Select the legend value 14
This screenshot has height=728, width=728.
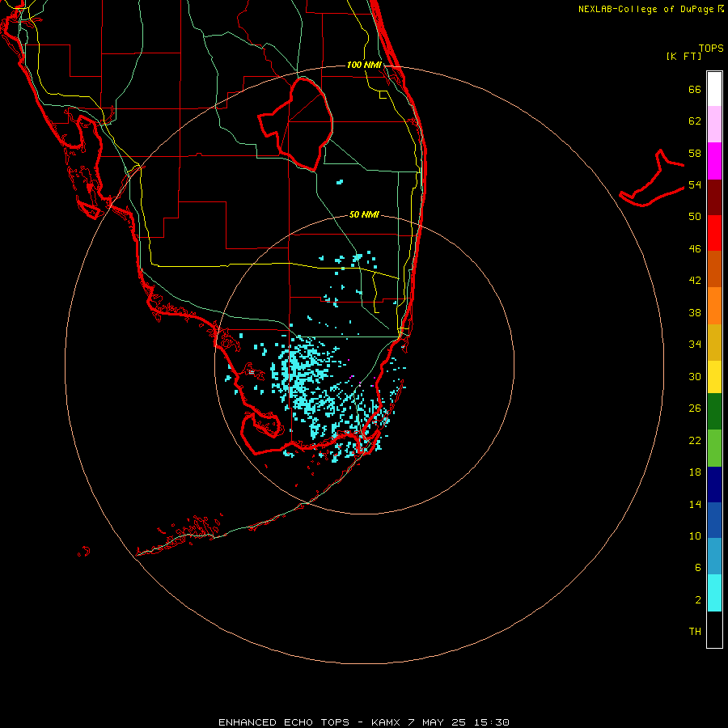[695, 504]
